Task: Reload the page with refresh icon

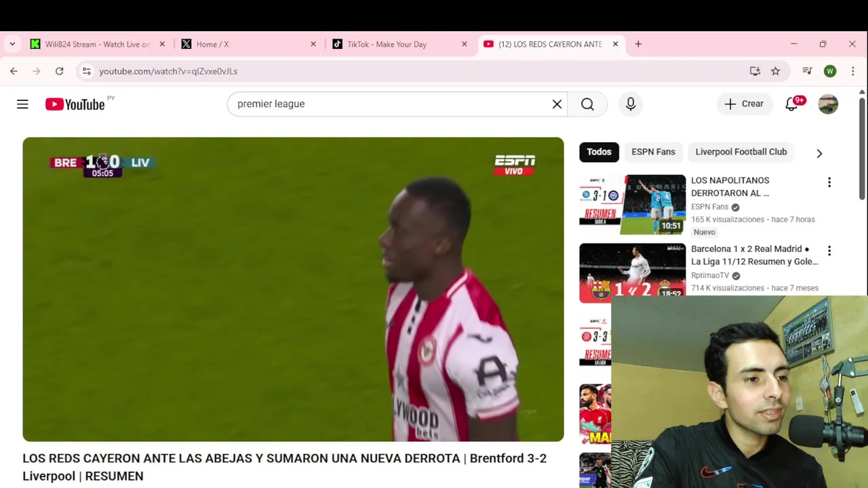Action: click(60, 71)
